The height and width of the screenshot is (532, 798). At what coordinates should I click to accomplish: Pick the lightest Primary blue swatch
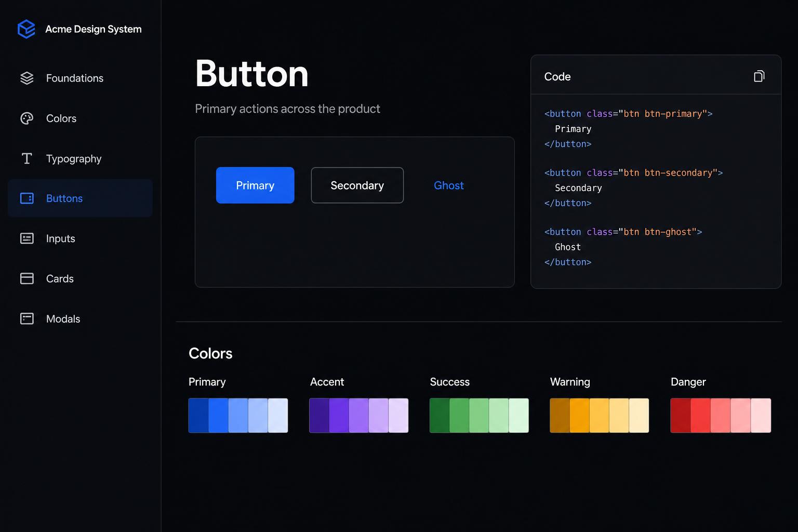click(x=278, y=416)
